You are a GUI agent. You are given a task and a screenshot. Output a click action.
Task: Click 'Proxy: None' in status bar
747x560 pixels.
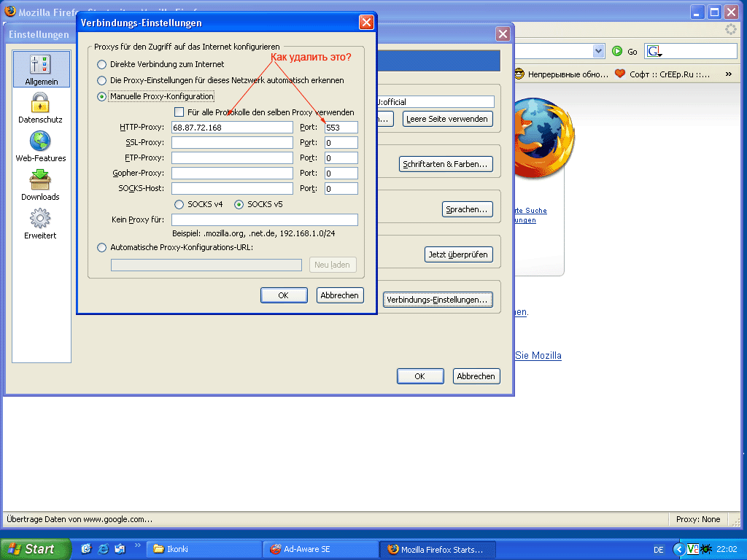[698, 519]
